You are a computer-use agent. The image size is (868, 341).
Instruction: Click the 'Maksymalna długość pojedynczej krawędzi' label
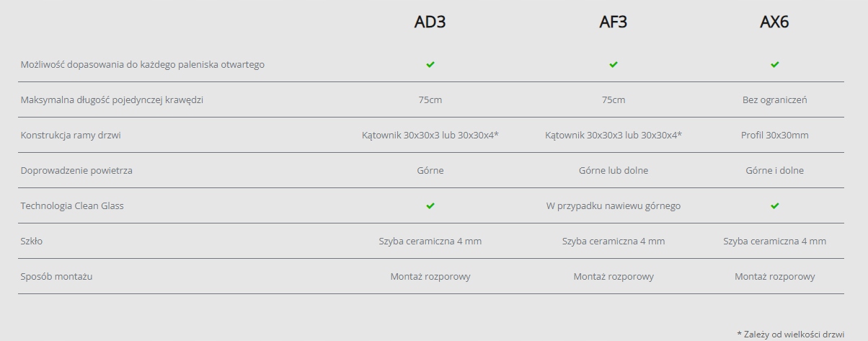(x=112, y=99)
